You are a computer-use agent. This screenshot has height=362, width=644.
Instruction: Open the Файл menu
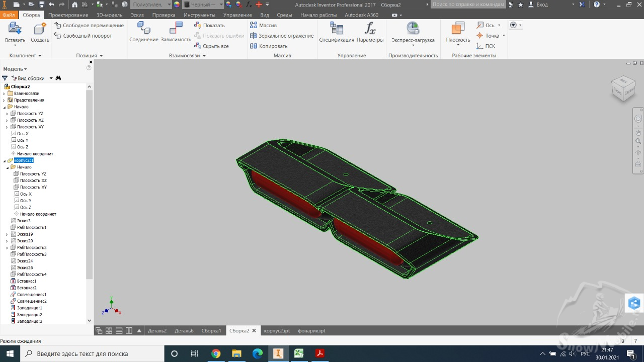[x=9, y=15]
